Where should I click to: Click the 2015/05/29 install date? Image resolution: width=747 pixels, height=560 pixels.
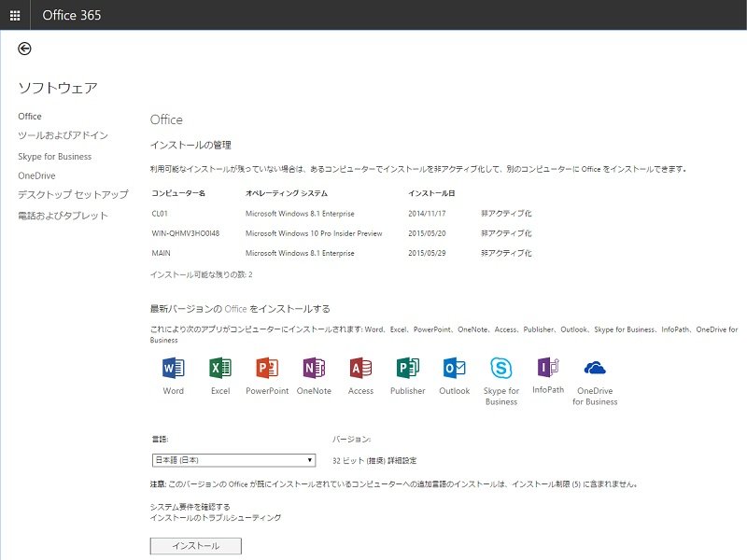click(x=427, y=253)
